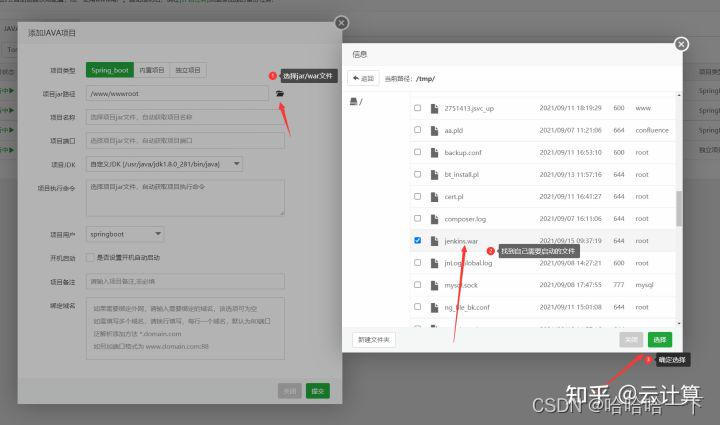Click the scrollbar up arrow in the file list
The width and height of the screenshot is (720, 425).
tap(679, 95)
